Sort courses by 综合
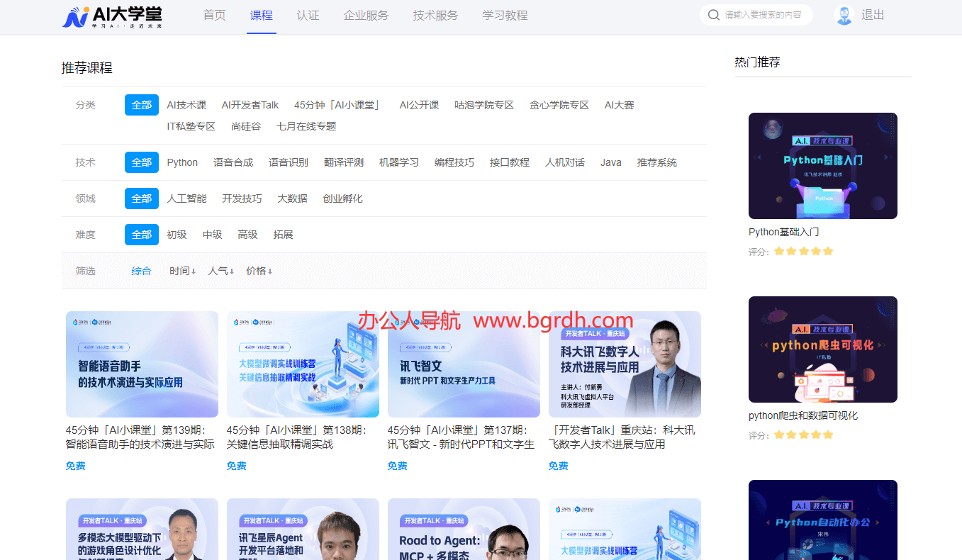The width and height of the screenshot is (962, 560). 141,271
